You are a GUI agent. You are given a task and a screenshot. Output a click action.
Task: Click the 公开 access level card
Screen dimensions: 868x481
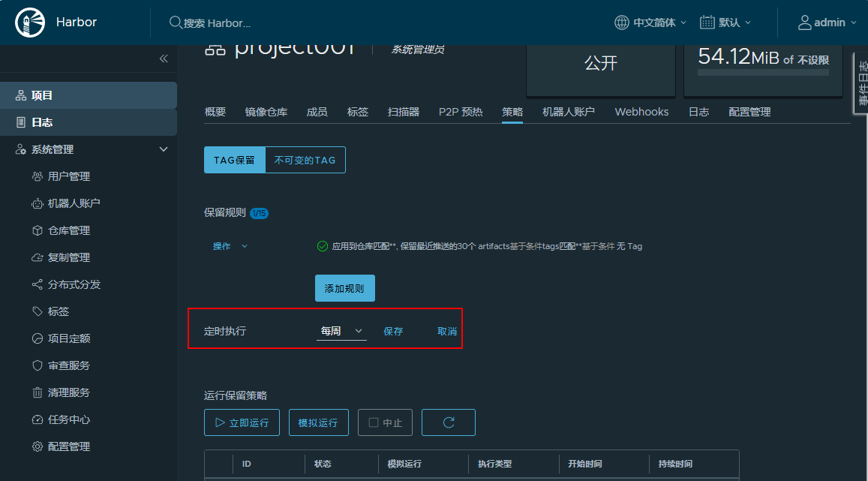(601, 71)
